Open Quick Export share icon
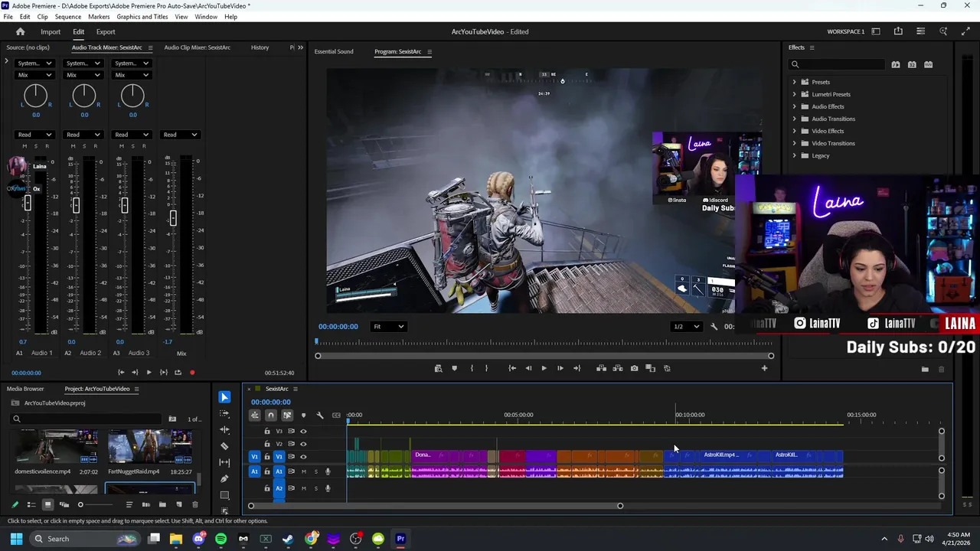The height and width of the screenshot is (551, 980). [x=898, y=32]
